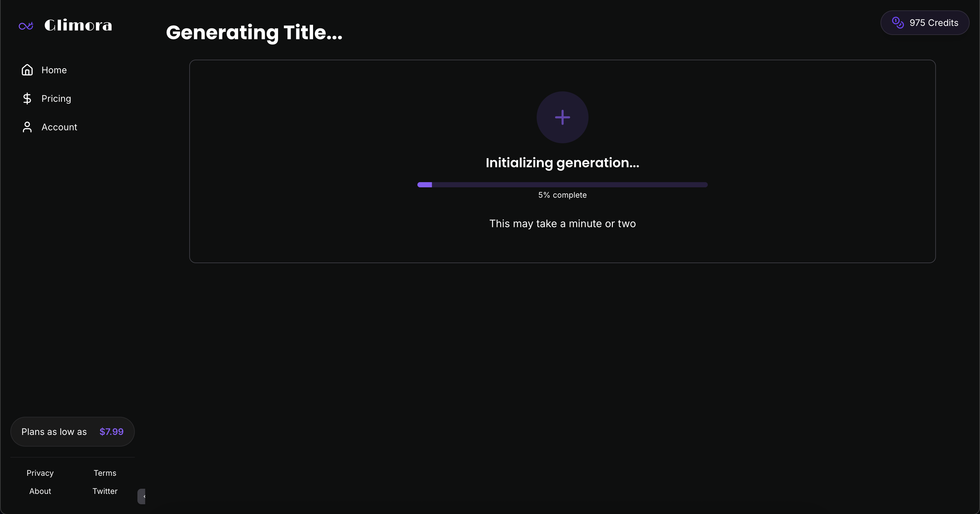This screenshot has height=514, width=980.
Task: Collapse the sidebar with chevron handle
Action: click(142, 496)
